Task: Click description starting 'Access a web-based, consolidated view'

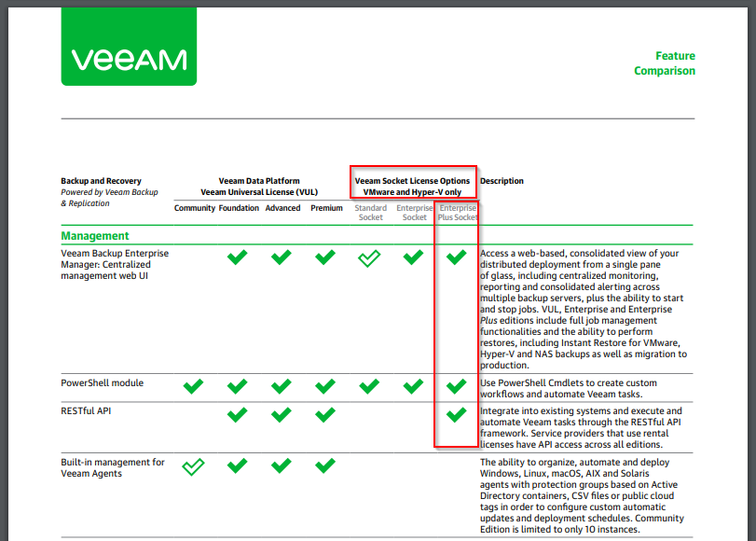Action: (584, 310)
